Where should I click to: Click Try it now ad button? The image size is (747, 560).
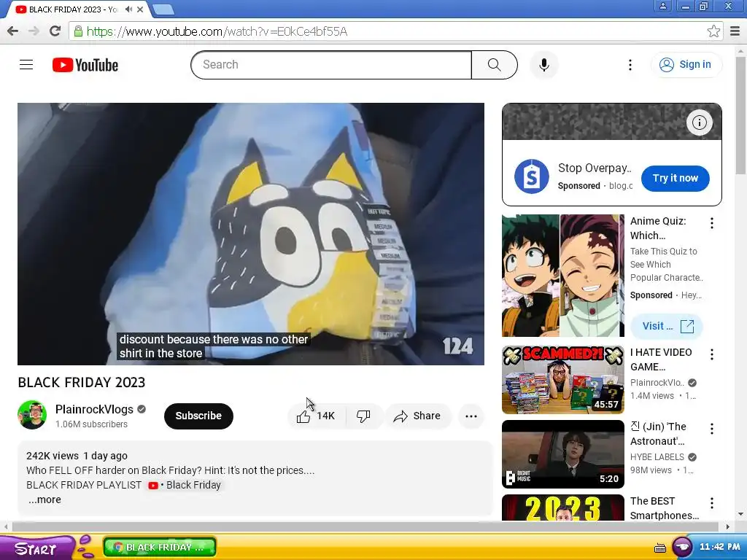coord(675,178)
